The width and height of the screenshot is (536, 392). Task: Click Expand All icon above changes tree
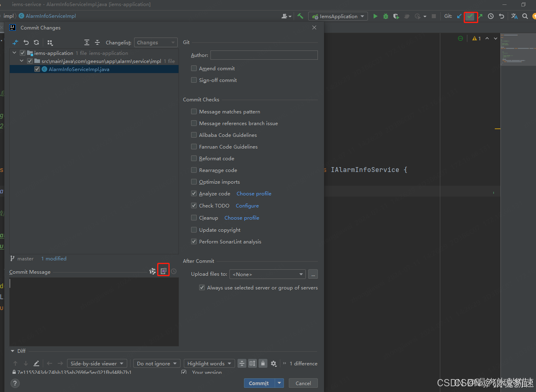click(87, 42)
